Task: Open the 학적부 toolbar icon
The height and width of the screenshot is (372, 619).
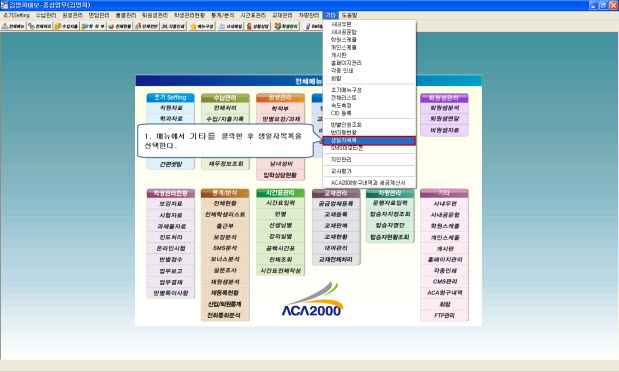Action: click(93, 26)
